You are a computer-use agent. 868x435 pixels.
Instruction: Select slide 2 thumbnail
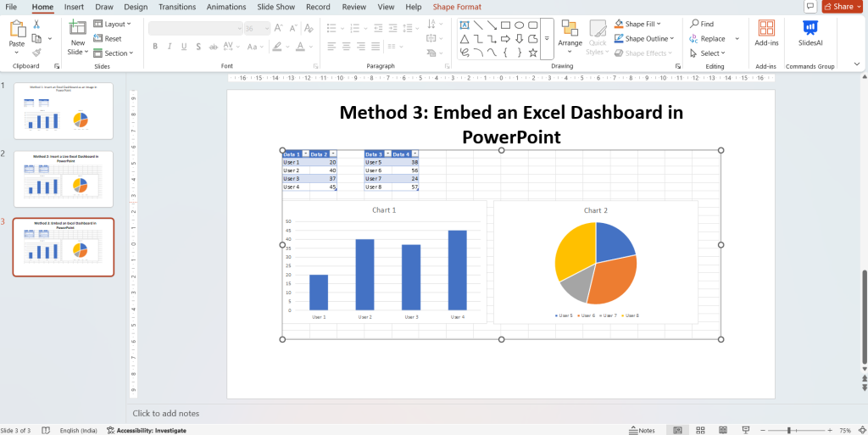tap(63, 179)
